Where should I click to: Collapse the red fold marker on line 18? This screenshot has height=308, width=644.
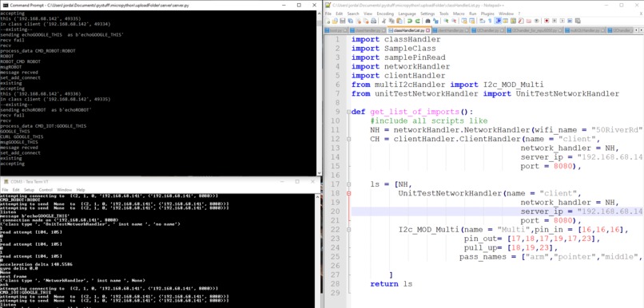coord(349,193)
